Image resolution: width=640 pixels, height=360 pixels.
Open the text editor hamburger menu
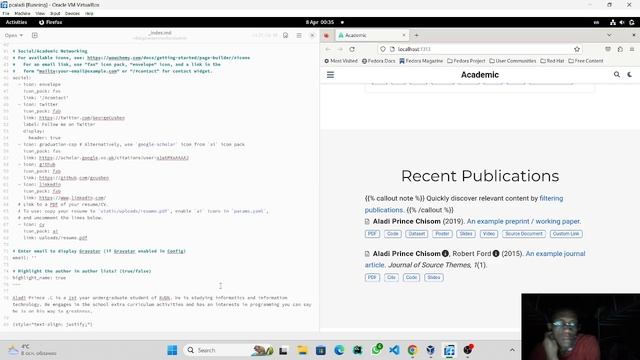(x=299, y=36)
